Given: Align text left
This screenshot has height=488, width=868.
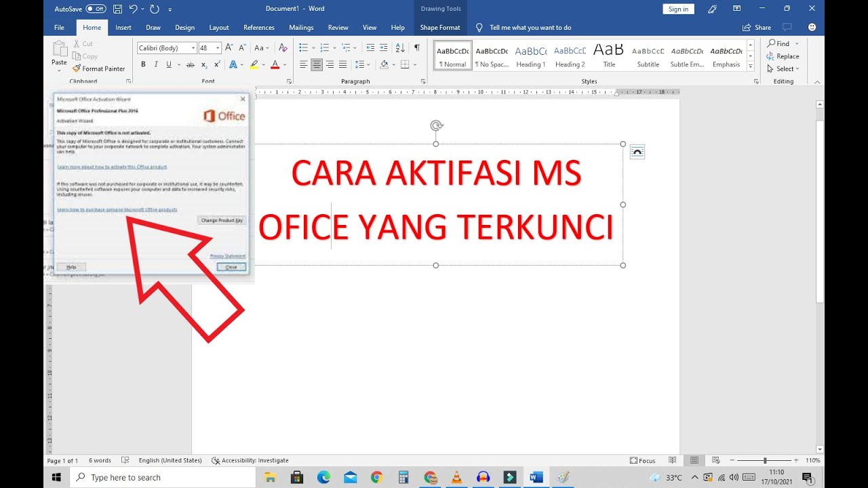Looking at the screenshot, I should pos(304,64).
